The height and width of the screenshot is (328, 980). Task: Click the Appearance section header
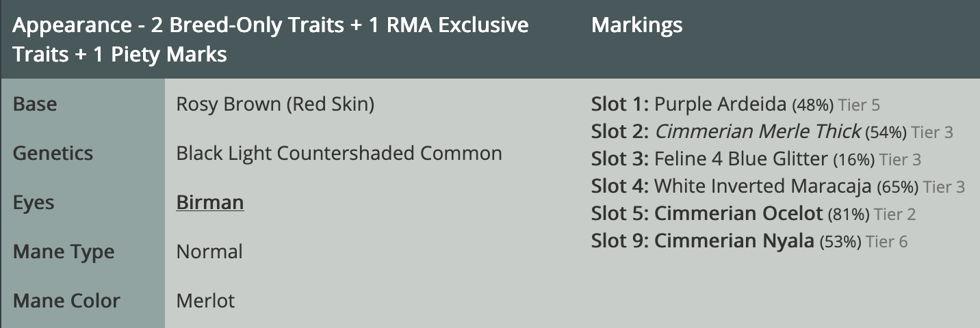tap(270, 39)
